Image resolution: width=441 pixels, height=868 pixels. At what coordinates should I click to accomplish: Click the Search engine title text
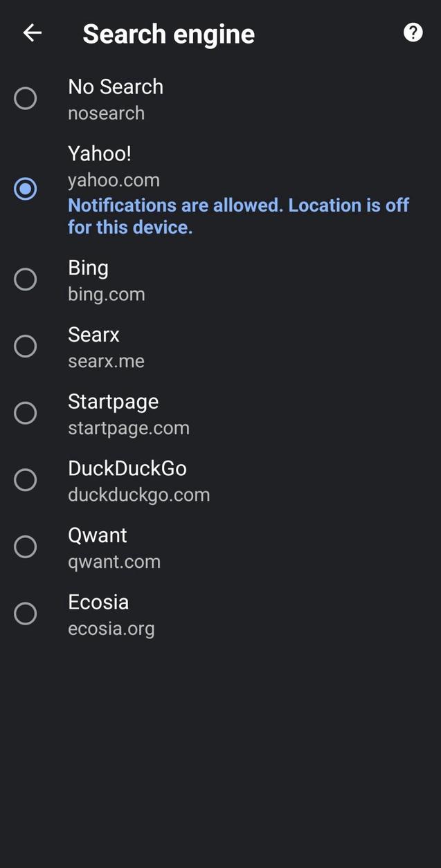tap(168, 33)
